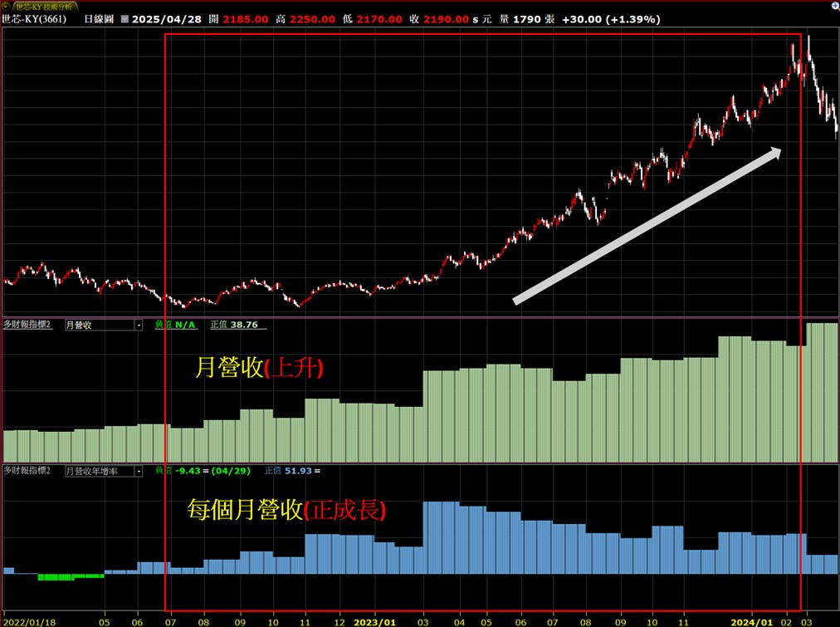
Task: Click the white upward trend arrow
Action: tap(647, 225)
